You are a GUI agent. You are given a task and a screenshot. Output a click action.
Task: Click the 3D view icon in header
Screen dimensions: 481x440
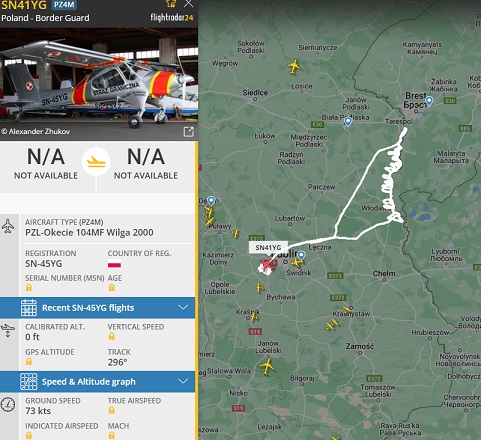(171, 4)
